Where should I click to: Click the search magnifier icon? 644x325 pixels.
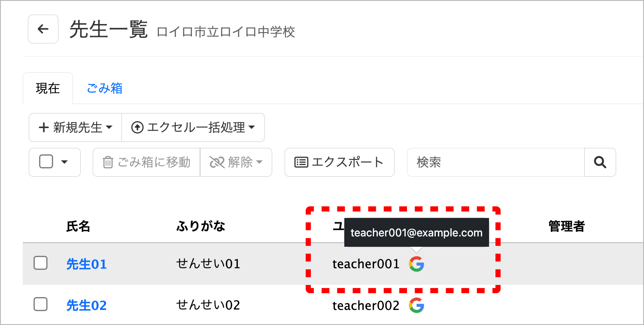click(x=600, y=162)
